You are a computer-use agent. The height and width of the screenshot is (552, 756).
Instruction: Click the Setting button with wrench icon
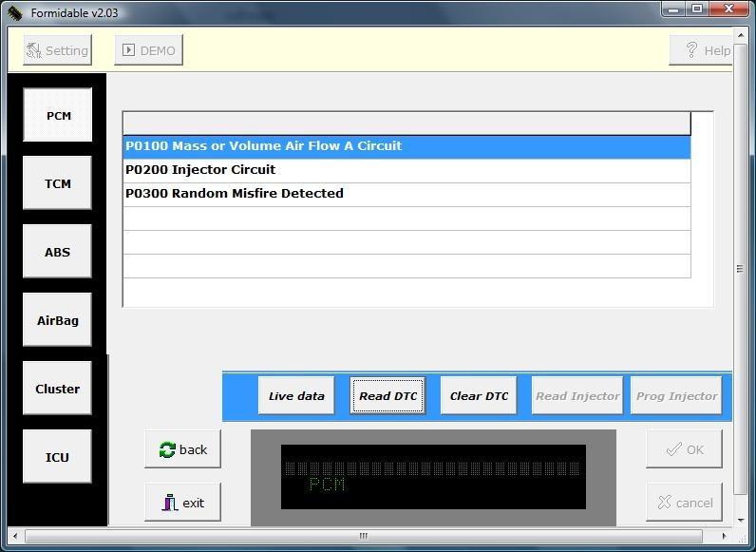pos(57,50)
